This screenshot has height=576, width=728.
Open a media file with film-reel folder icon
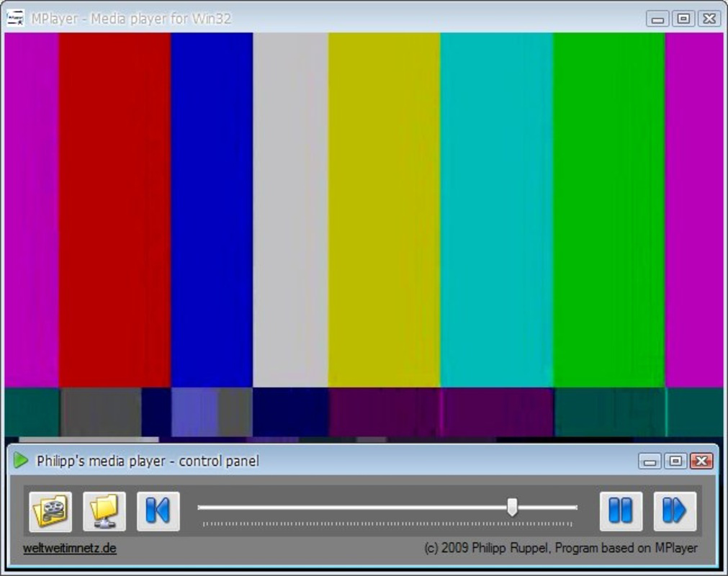click(50, 511)
